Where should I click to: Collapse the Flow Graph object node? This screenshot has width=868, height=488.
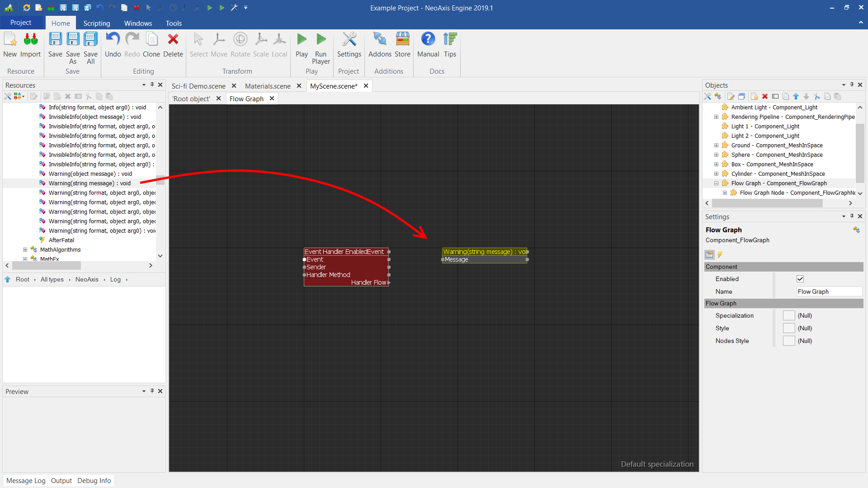(x=716, y=183)
